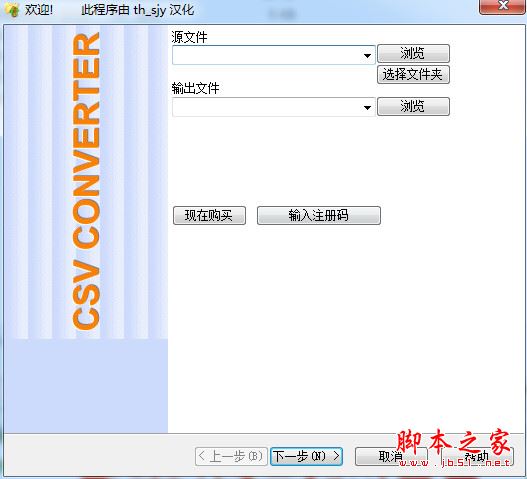The width and height of the screenshot is (527, 479).
Task: Close the CSV Converter wizard window
Action: [x=502, y=6]
